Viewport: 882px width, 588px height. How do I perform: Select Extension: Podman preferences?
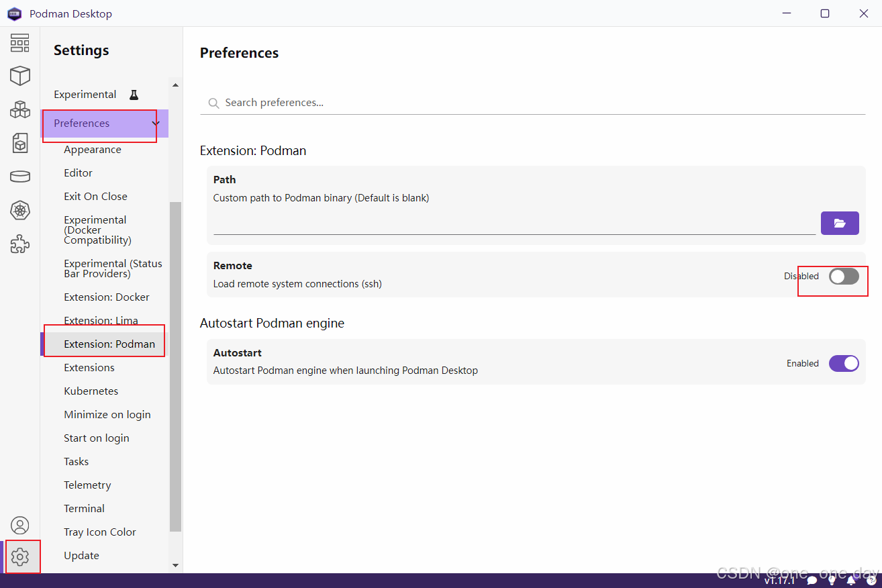tap(104, 344)
